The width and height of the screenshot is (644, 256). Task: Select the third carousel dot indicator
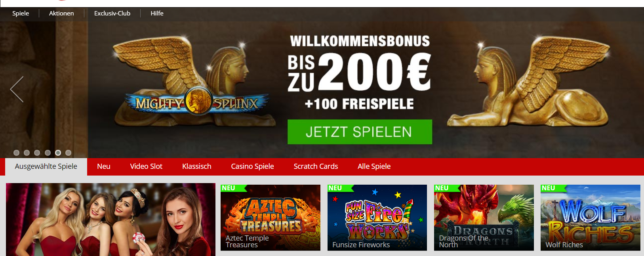[x=37, y=153]
